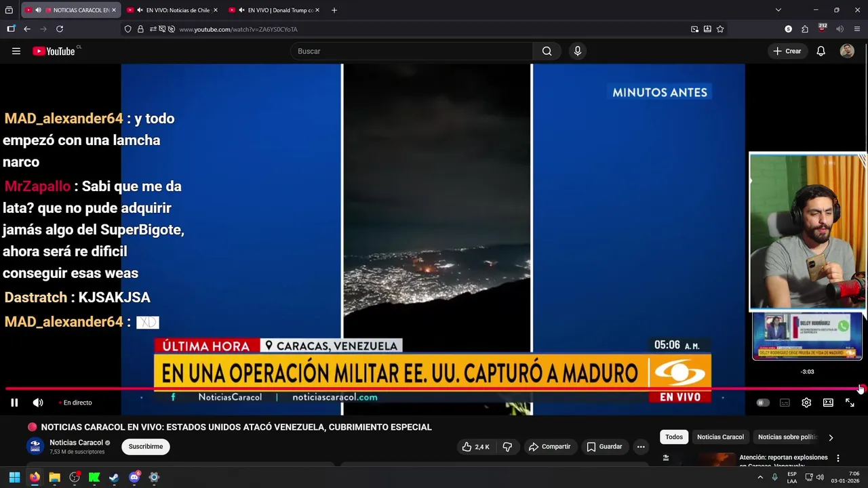Start voice search with the microphone
Viewport: 868px width, 488px height.
click(x=578, y=51)
